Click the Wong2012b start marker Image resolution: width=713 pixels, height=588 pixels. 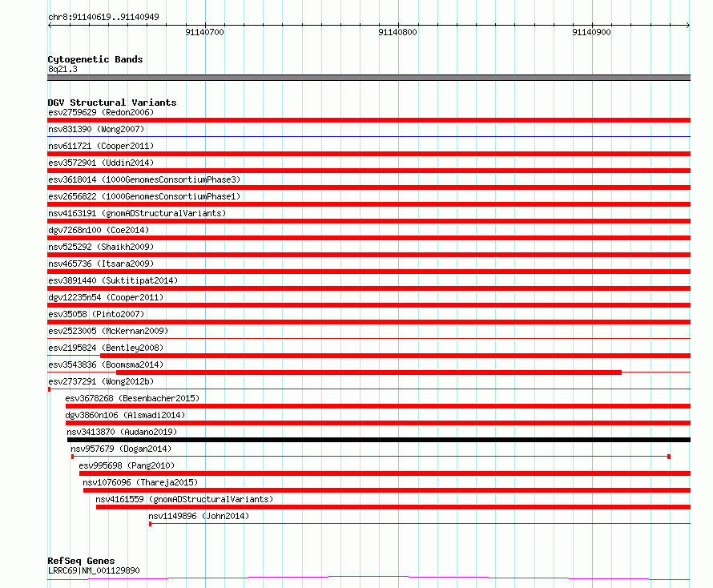point(49,389)
